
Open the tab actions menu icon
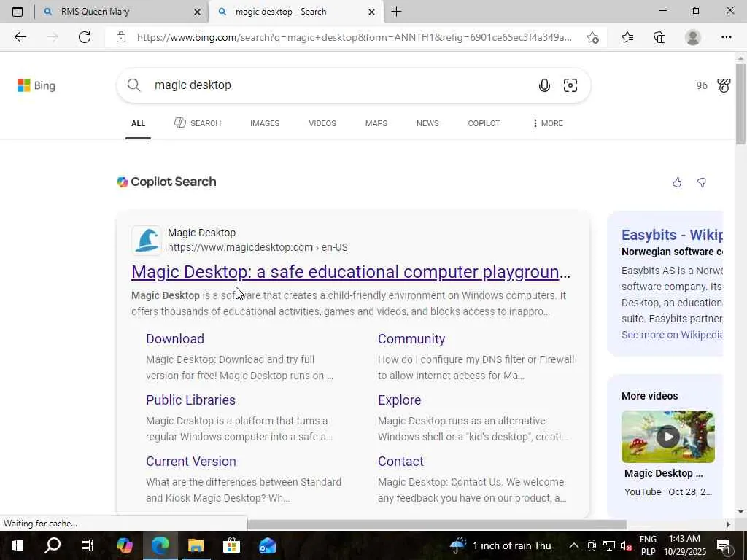[x=18, y=12]
